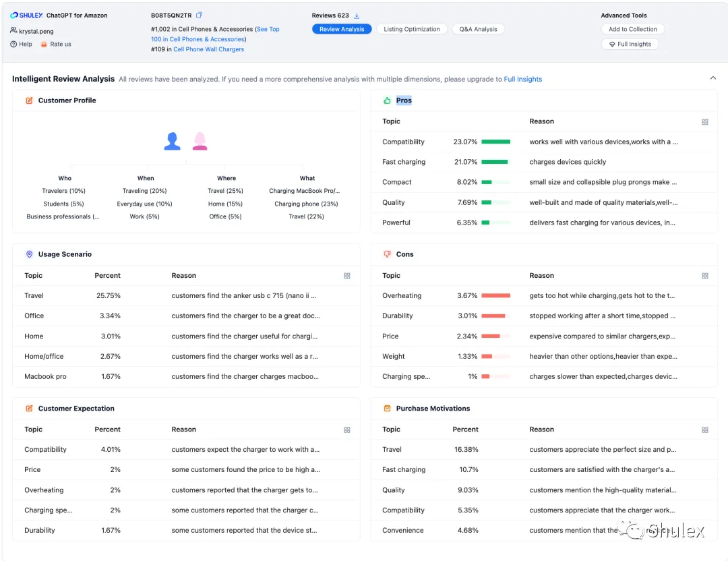Viewport: 728px width, 561px height.
Task: Click the Full Insights upgrade link in the description
Action: [523, 79]
